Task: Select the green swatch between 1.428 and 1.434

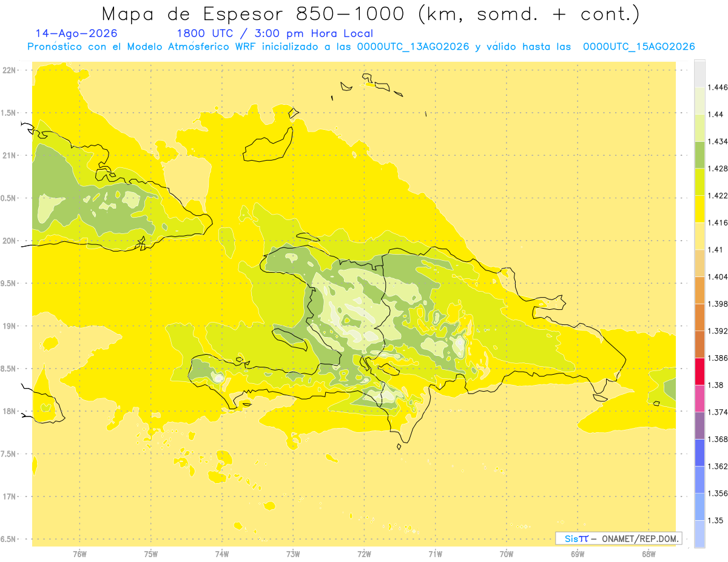Action: pyautogui.click(x=699, y=155)
